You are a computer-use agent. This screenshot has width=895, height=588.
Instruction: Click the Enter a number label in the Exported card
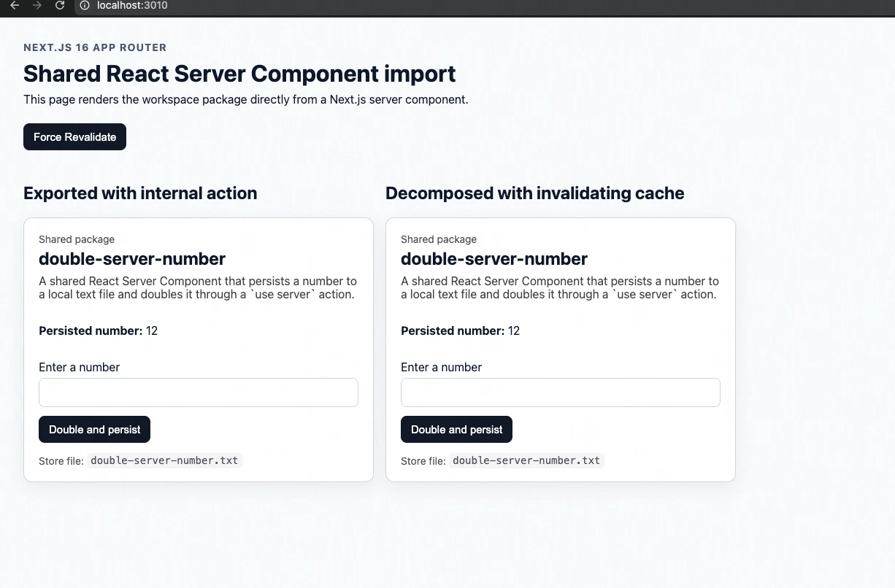(79, 368)
